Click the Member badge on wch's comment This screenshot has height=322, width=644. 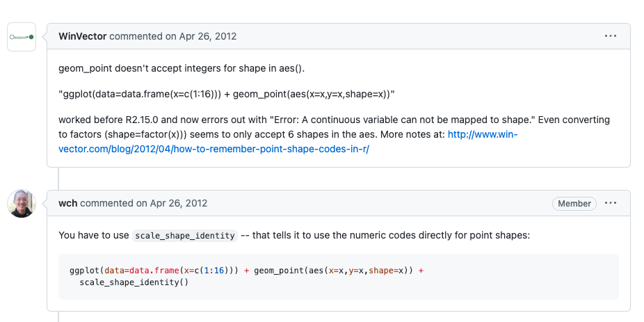[x=574, y=203]
